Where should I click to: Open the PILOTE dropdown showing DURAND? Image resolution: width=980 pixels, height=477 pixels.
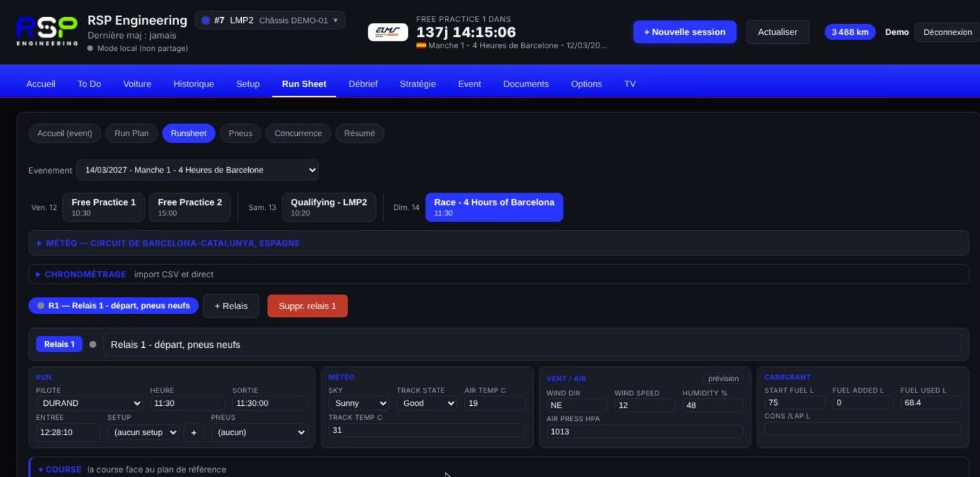(89, 403)
